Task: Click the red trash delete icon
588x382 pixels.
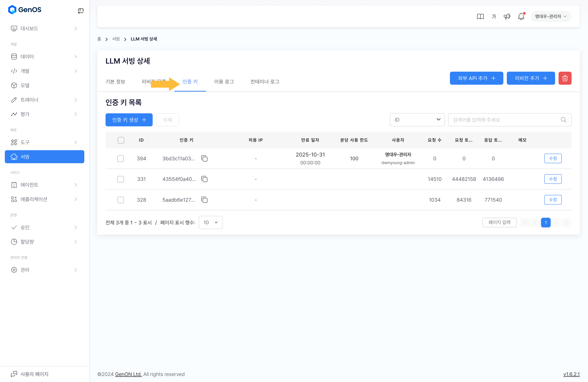Action: point(565,78)
